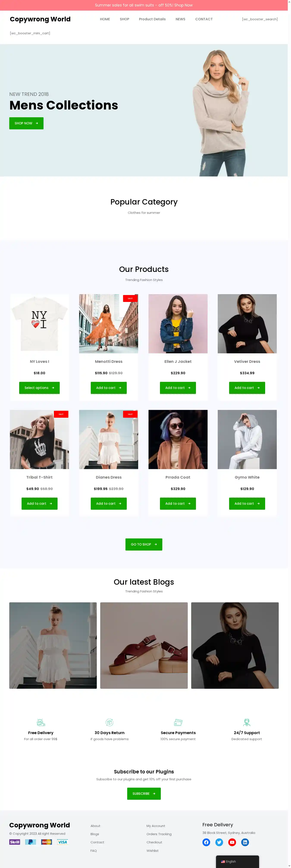The image size is (291, 868).
Task: Select options for NY Loves I
Action: [x=39, y=388]
